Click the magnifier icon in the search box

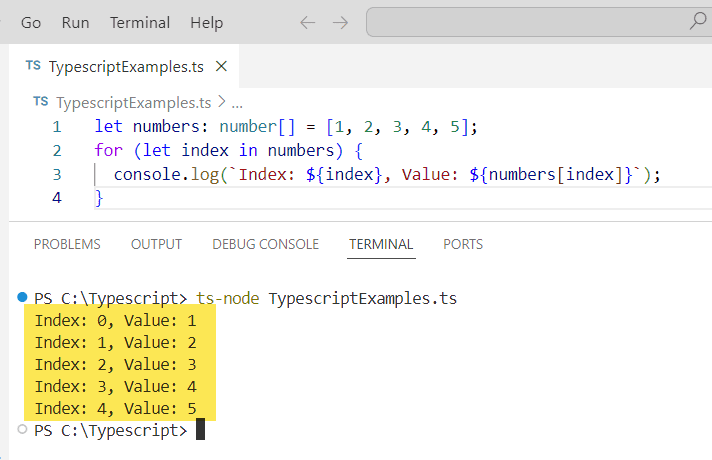(x=698, y=21)
